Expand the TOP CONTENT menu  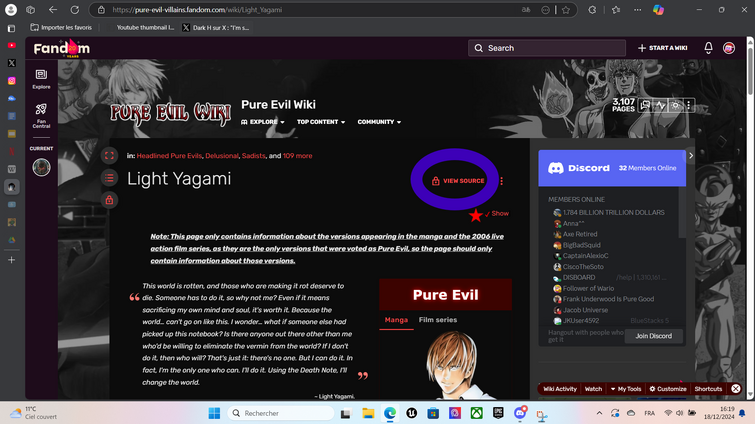[x=321, y=122]
